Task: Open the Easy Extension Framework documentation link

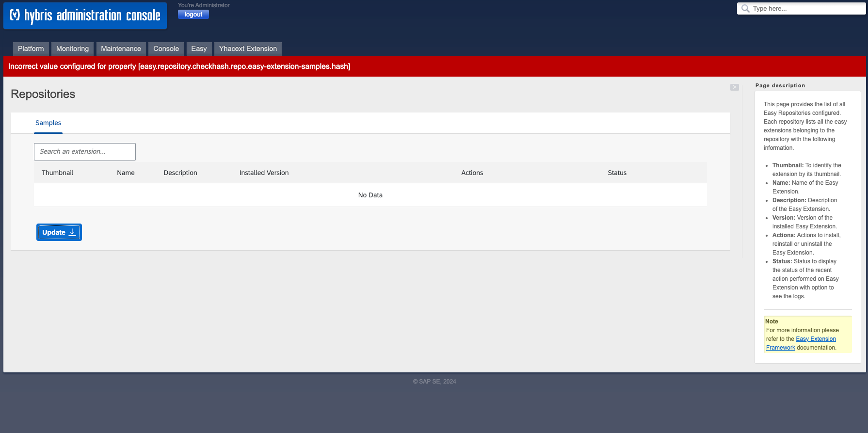Action: 816,339
